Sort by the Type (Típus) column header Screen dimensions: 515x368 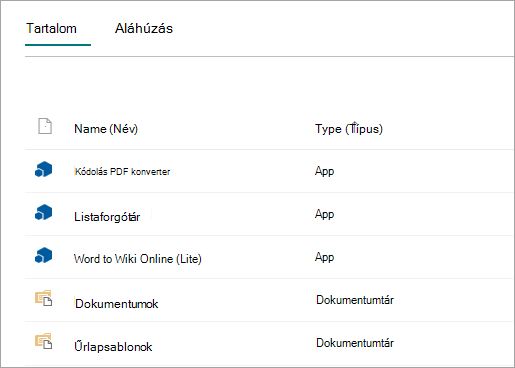click(x=349, y=129)
